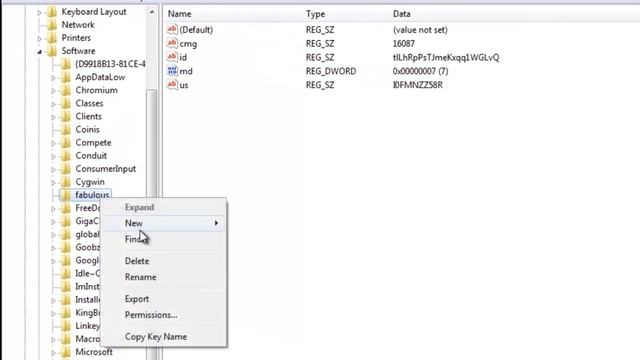Click the {D9918B13-81CE-4 folder icon

[x=66, y=64]
